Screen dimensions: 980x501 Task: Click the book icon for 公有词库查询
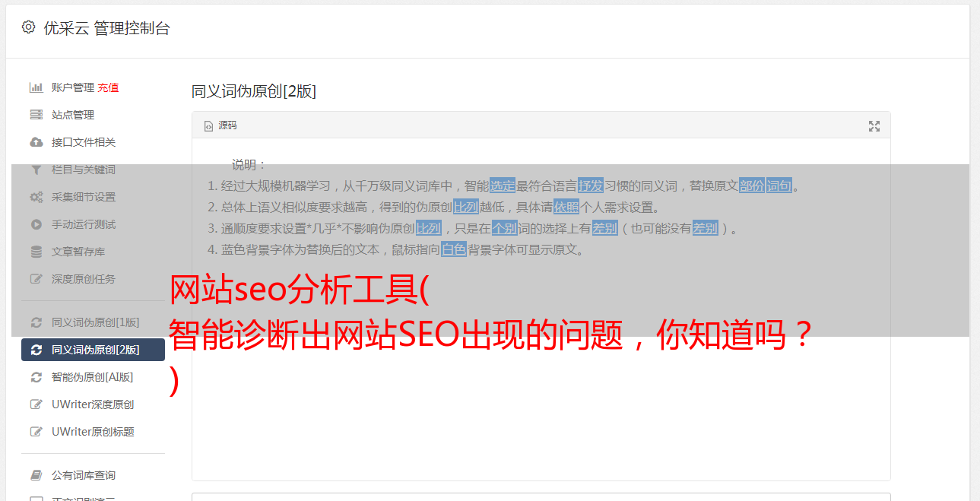36,475
